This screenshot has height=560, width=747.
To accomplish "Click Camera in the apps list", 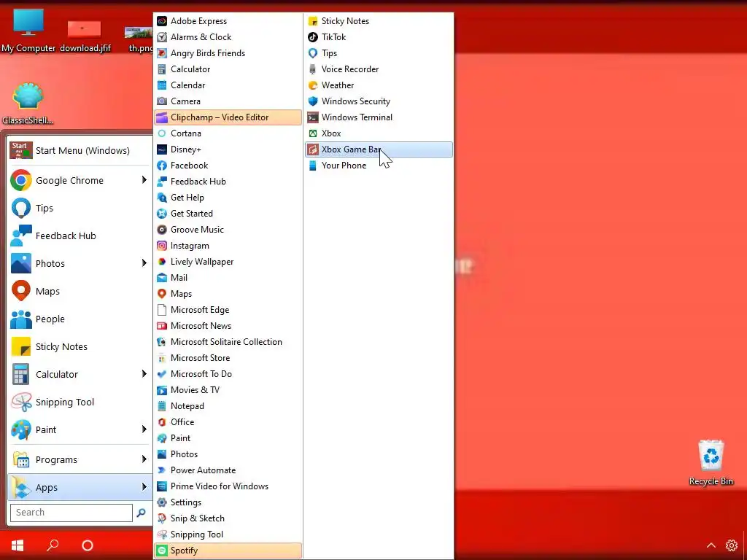I will 228,101.
